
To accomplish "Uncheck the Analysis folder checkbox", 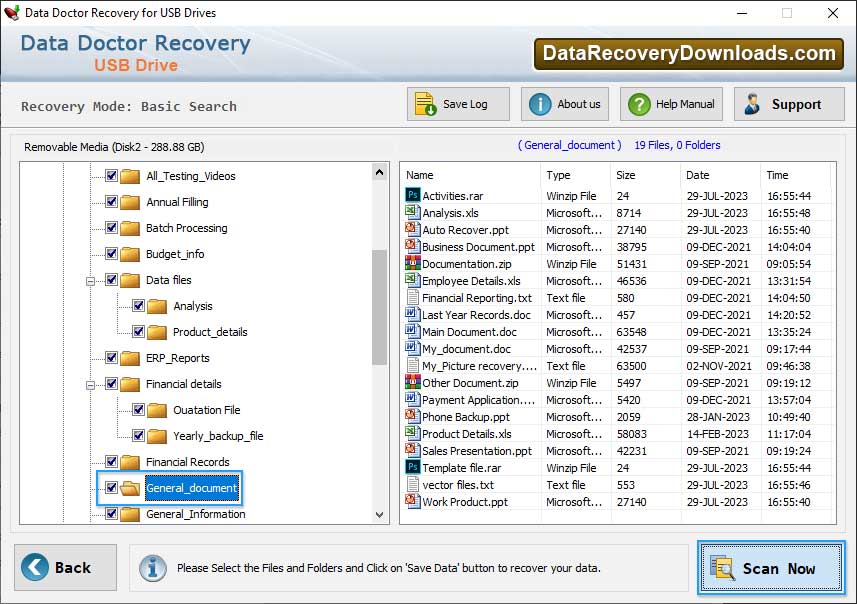I will (138, 306).
